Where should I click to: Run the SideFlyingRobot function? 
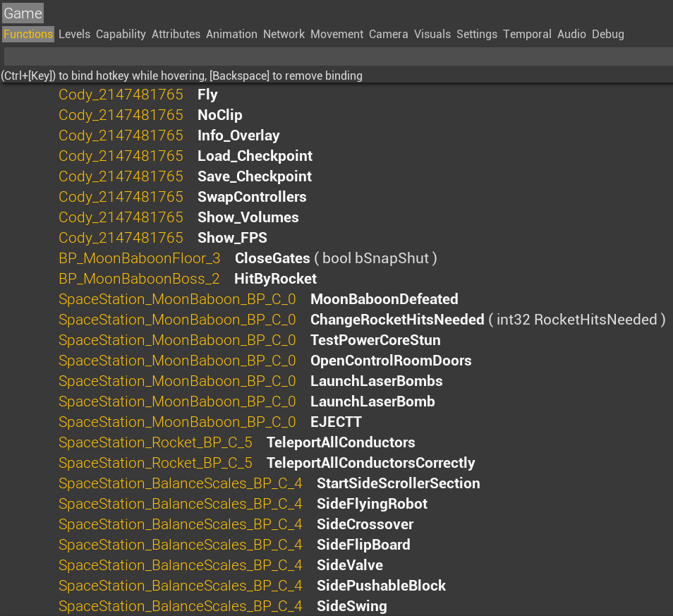pos(372,504)
